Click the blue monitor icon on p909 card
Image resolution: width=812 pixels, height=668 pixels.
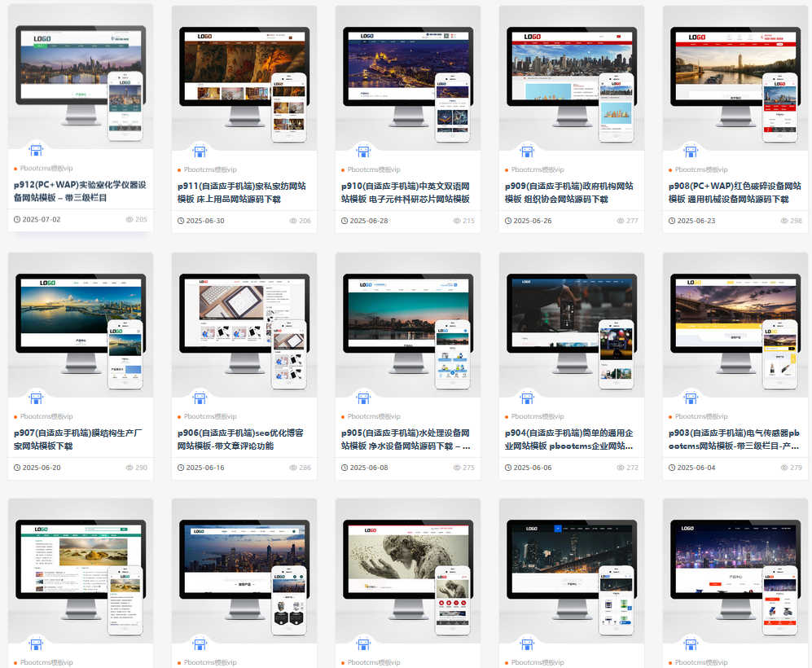pyautogui.click(x=527, y=151)
